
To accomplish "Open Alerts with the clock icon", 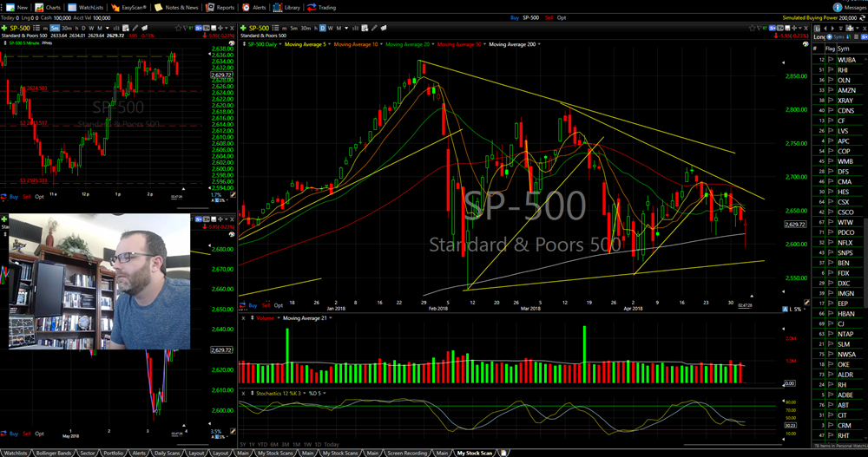I will click(x=254, y=7).
